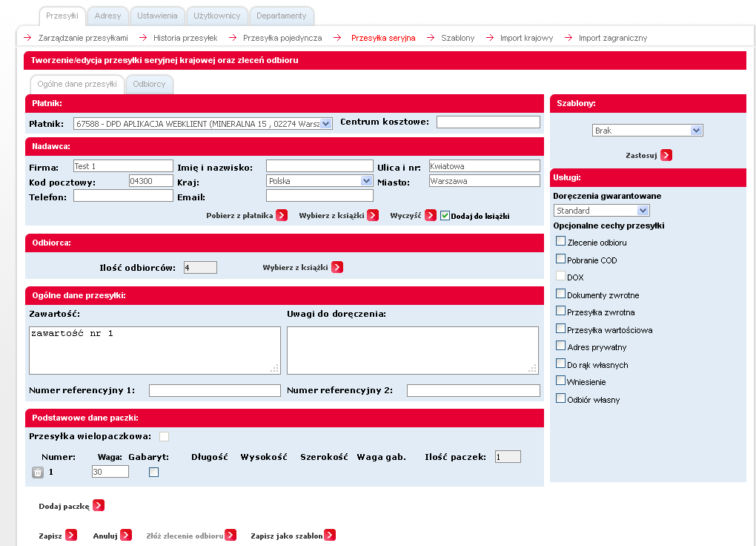756x546 pixels.
Task: Click the Anuluj text button
Action: pyautogui.click(x=105, y=536)
